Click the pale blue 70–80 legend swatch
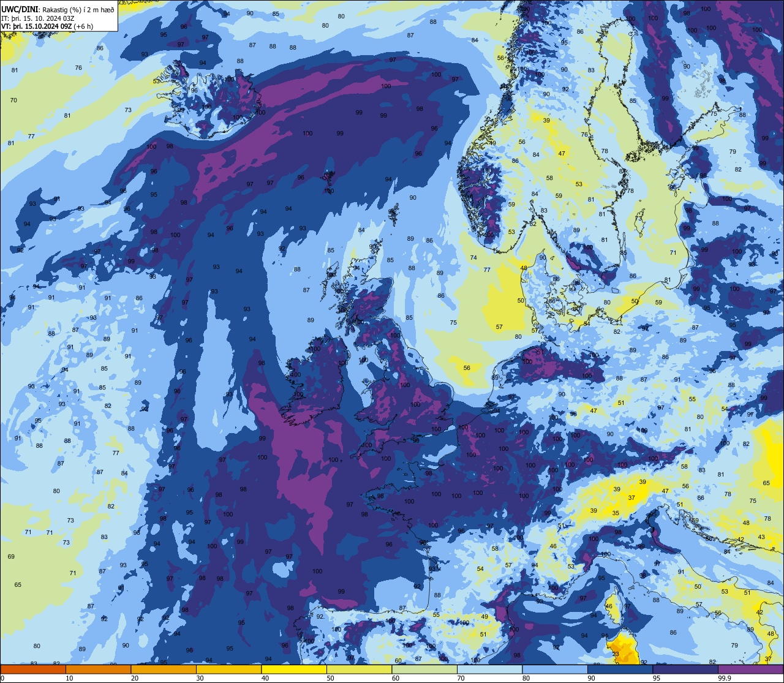This screenshot has width=784, height=683. [x=489, y=669]
